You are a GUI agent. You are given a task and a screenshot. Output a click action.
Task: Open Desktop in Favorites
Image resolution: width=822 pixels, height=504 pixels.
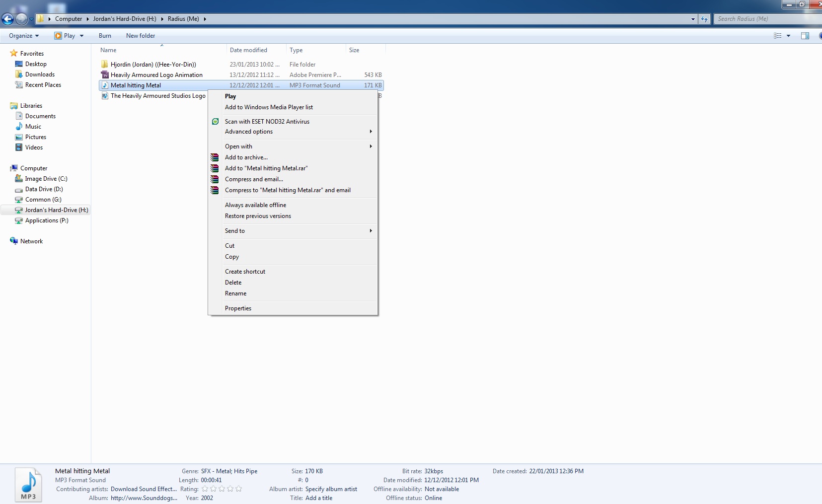pyautogui.click(x=36, y=64)
